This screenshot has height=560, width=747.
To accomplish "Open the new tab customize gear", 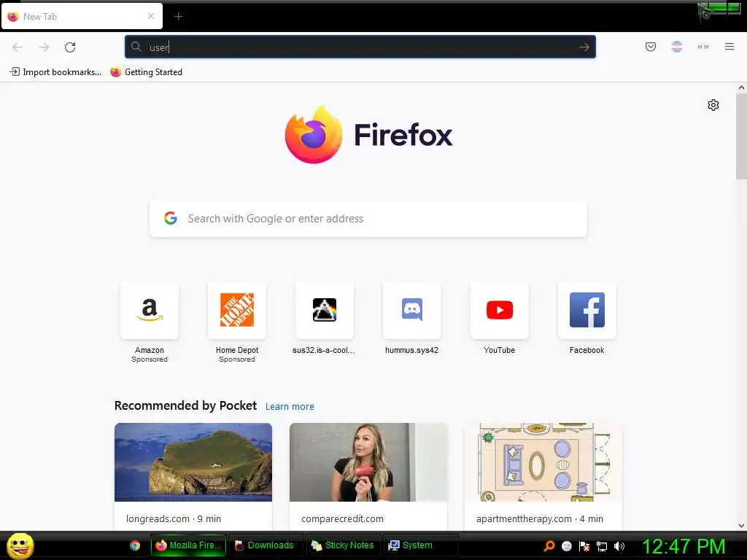I will click(x=713, y=105).
